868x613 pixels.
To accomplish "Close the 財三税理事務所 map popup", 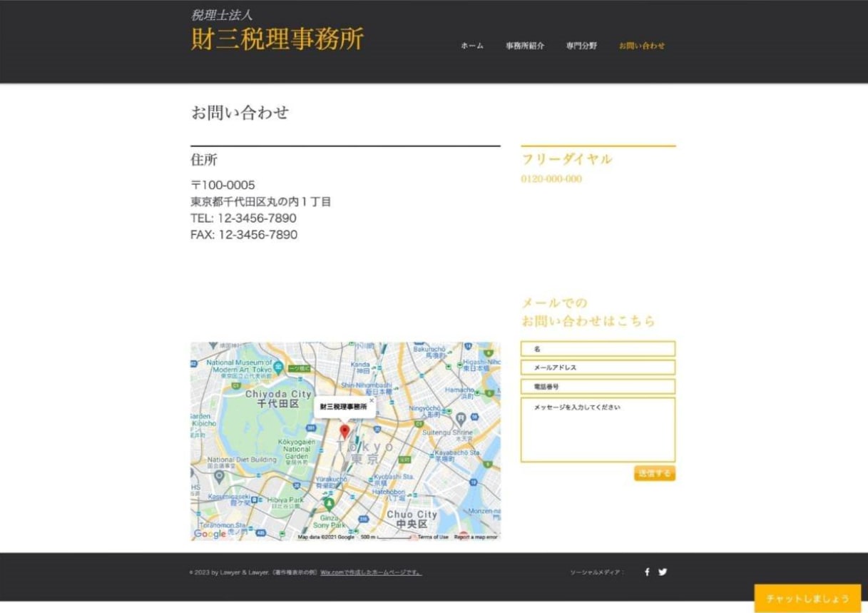I will pyautogui.click(x=371, y=400).
